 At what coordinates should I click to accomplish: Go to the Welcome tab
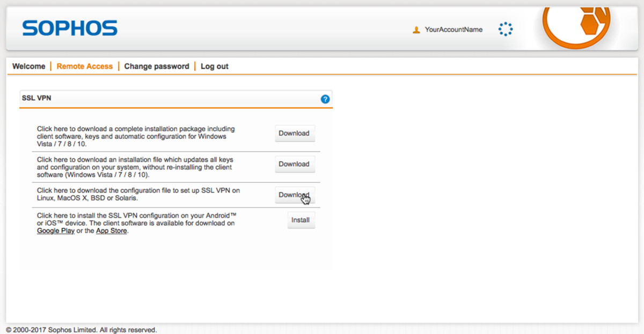tap(29, 66)
